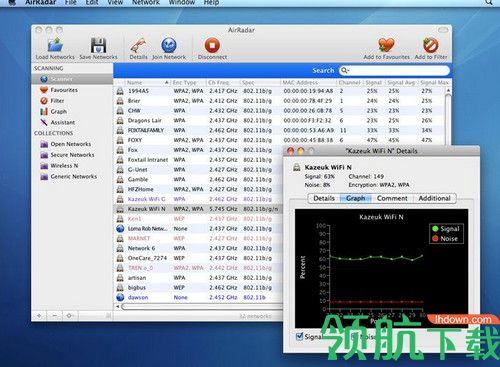Switch to the Graph tab
Image resolution: width=500 pixels, height=367 pixels.
[355, 198]
